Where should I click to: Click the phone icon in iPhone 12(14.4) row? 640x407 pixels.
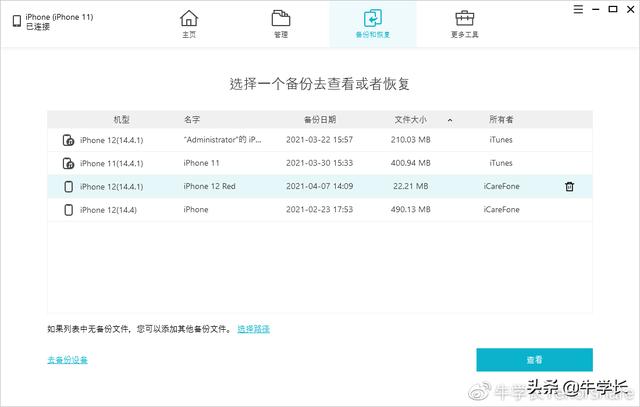point(69,210)
